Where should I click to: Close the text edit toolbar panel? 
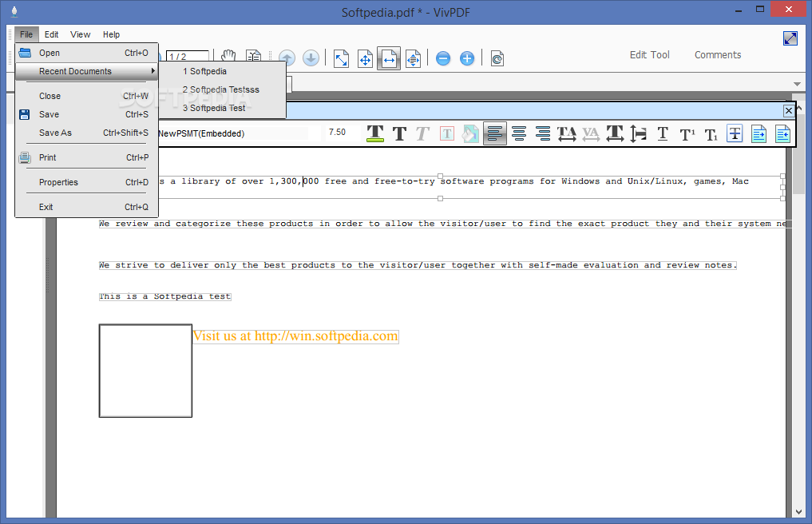(789, 110)
